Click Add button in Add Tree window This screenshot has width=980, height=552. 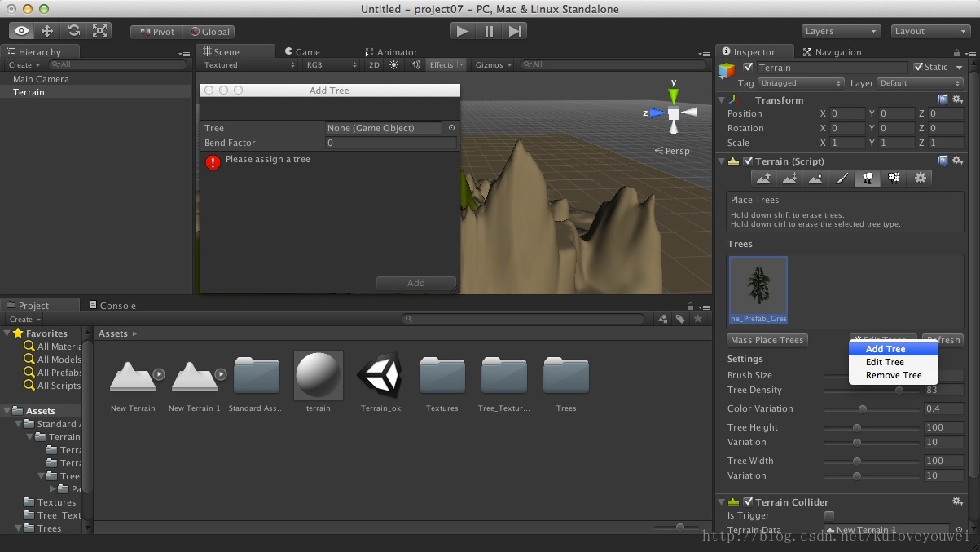[x=416, y=283]
